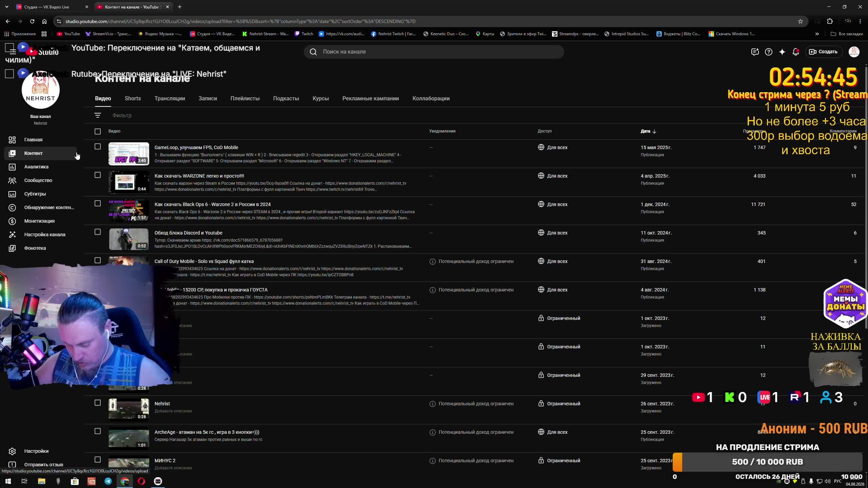Open the Создать create menu

click(x=824, y=52)
